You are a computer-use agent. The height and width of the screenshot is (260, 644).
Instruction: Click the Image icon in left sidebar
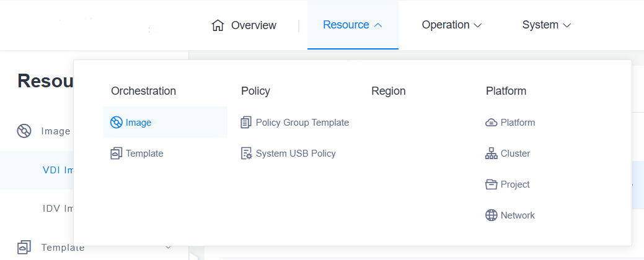coord(24,131)
